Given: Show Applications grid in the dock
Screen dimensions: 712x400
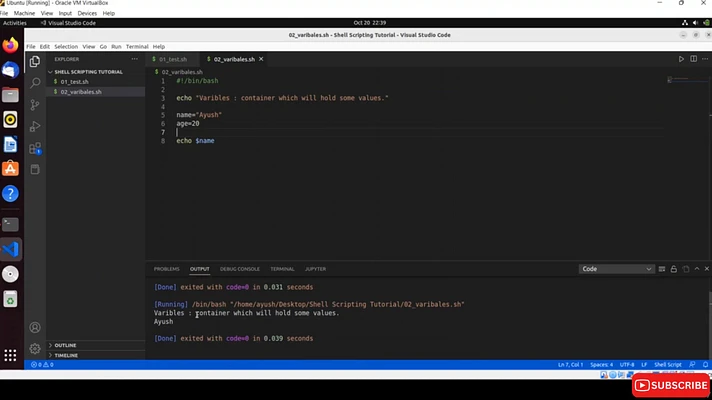Looking at the screenshot, I should (x=10, y=355).
